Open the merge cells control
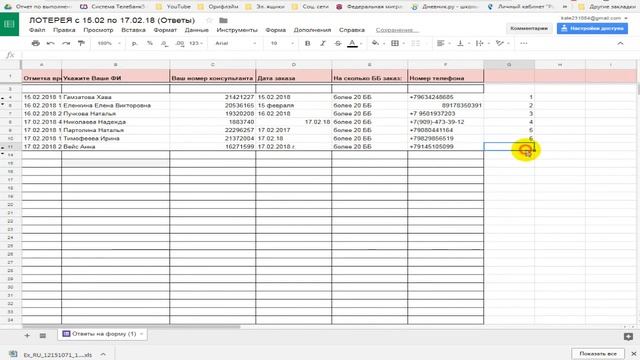The width and height of the screenshot is (640, 360). tap(415, 43)
